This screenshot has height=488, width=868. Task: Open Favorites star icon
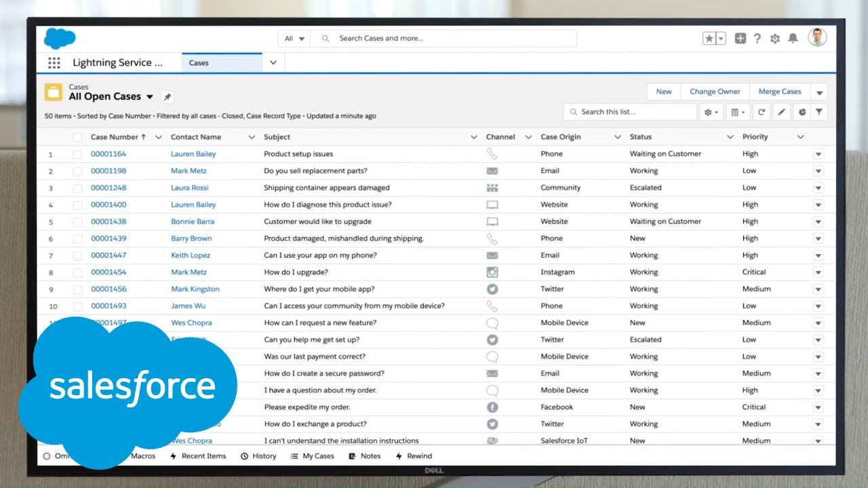pyautogui.click(x=709, y=39)
